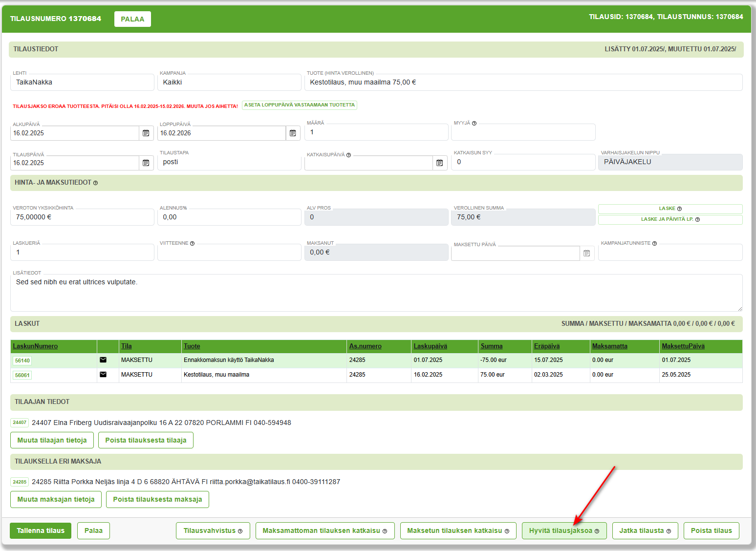Click Hyvitä tilausjaksoa button

coord(564,531)
